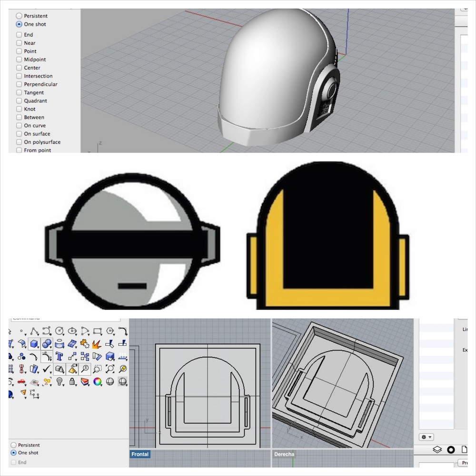Select the Move transform tool icon
Image resolution: width=476 pixels, height=476 pixels.
coord(72,357)
